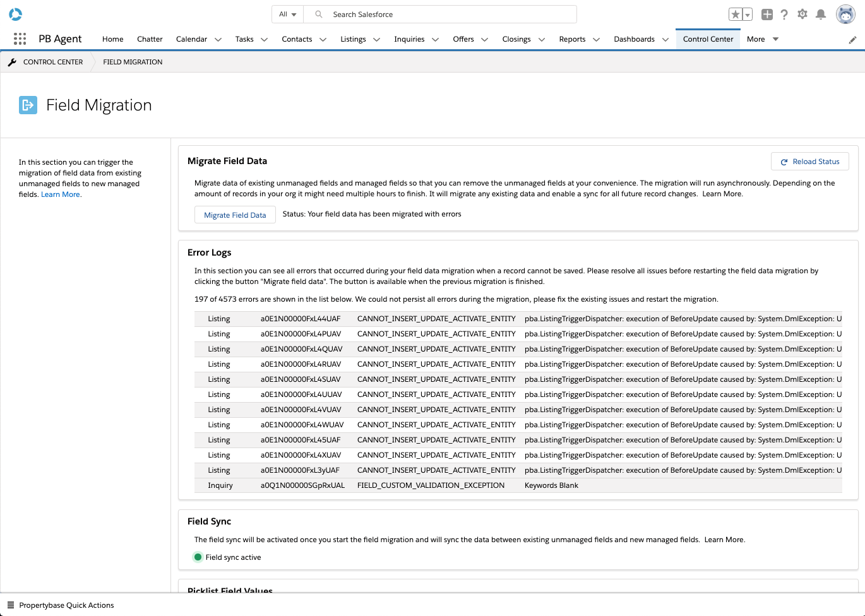This screenshot has width=865, height=616.
Task: Click the Migrate Field Data button
Action: coord(235,215)
